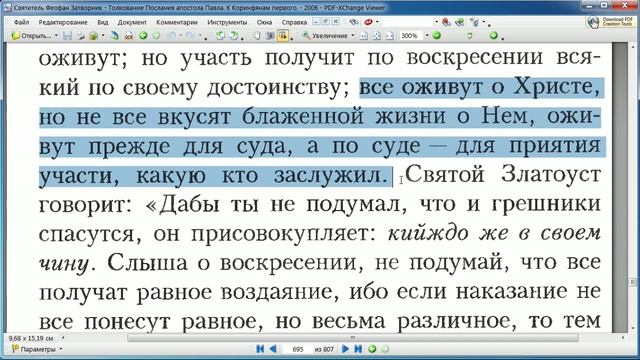Go to the first page

coord(260,349)
